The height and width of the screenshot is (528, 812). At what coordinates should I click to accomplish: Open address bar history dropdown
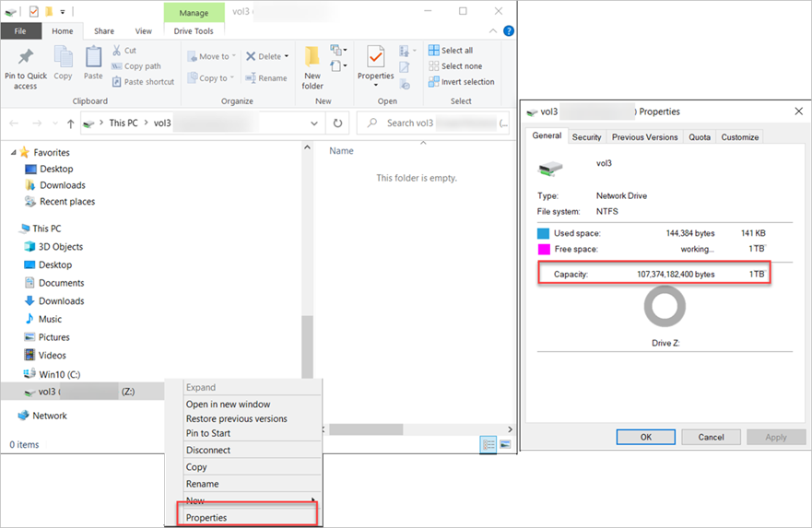pos(313,123)
